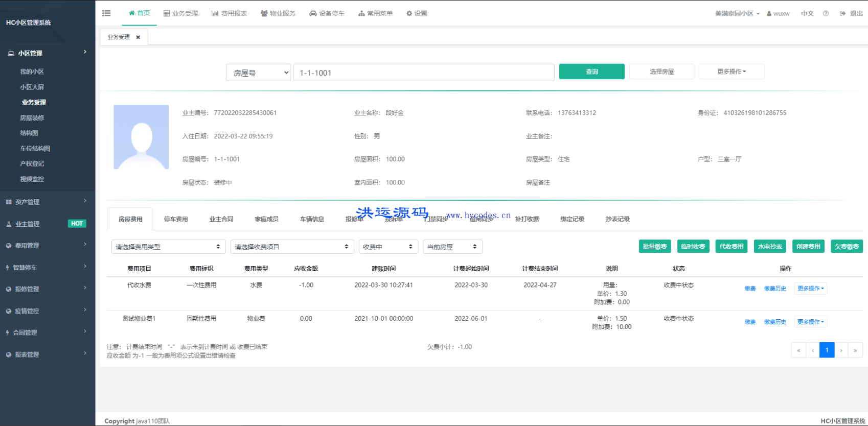This screenshot has width=868, height=426.
Task: Open the wuxw user profile
Action: coord(778,13)
